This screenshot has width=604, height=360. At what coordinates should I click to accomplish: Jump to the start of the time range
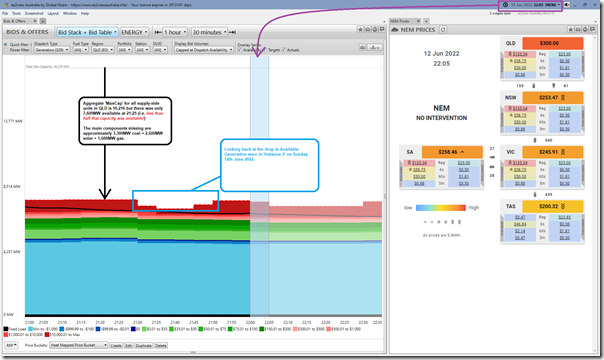(158, 32)
